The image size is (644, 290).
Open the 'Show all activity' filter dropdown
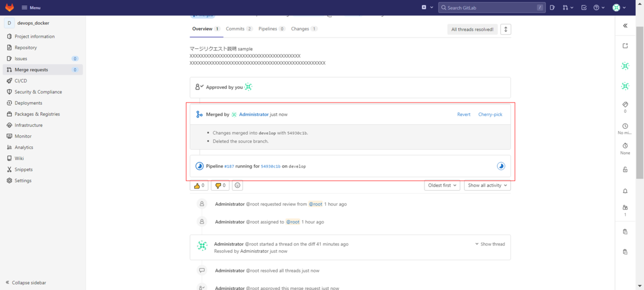point(487,185)
